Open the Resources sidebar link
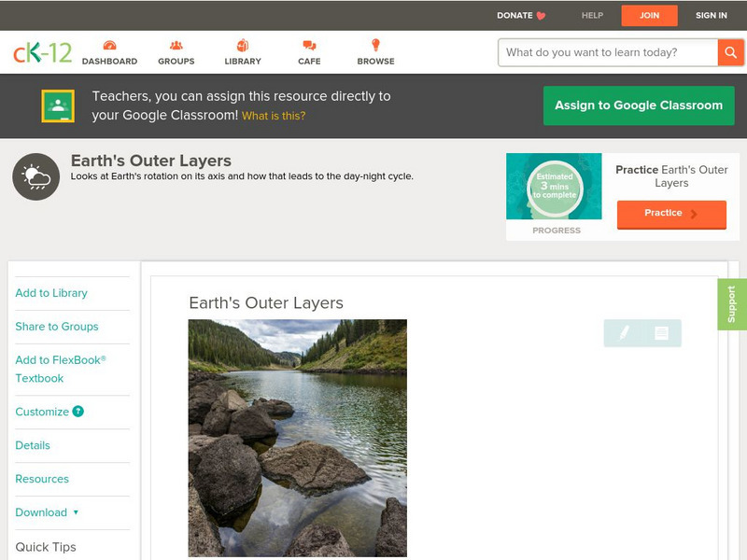This screenshot has height=560, width=747. click(42, 479)
